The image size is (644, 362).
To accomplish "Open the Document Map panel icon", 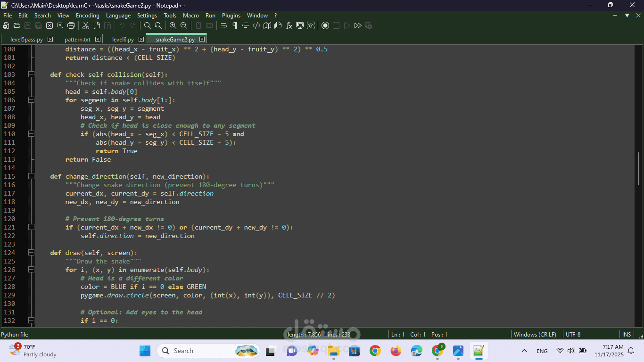I will point(267,25).
